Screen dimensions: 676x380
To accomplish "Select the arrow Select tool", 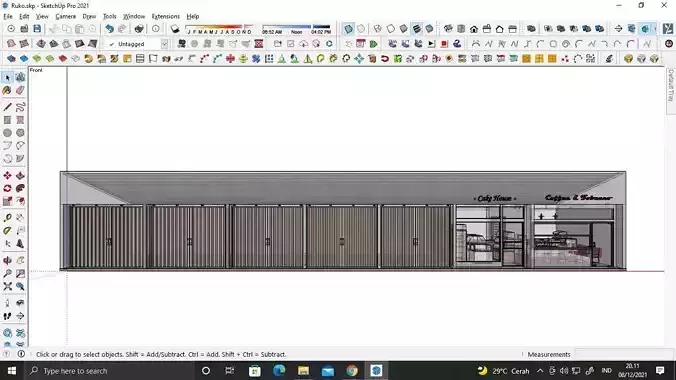I will [7, 77].
